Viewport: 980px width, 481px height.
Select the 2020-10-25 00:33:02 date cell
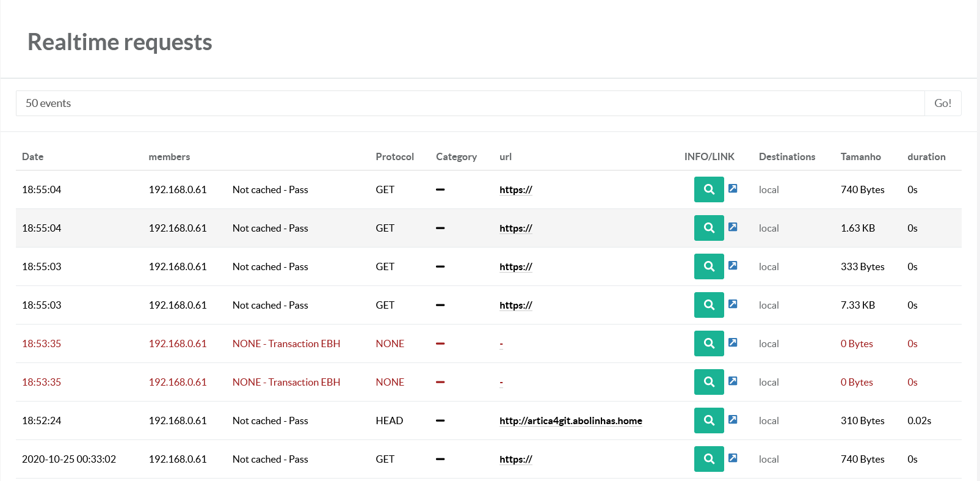[69, 459]
